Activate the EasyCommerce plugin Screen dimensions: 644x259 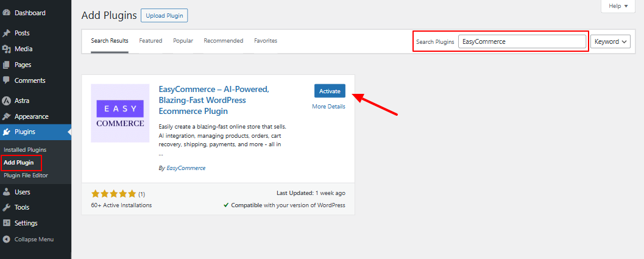(x=330, y=91)
